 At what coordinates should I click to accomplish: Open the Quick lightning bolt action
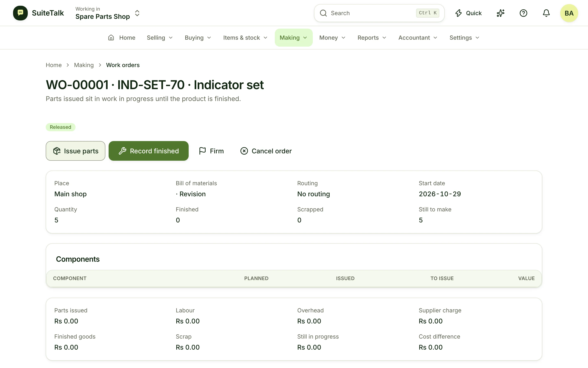pyautogui.click(x=468, y=13)
